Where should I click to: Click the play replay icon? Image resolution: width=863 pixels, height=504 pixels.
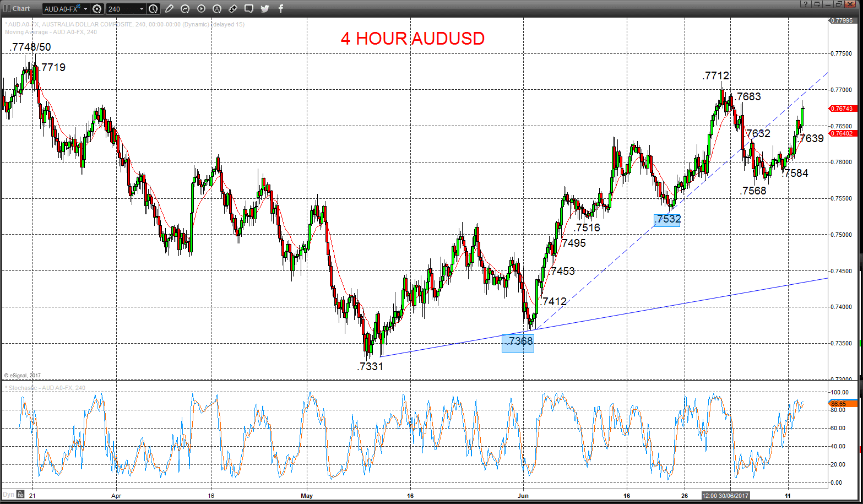click(x=201, y=9)
